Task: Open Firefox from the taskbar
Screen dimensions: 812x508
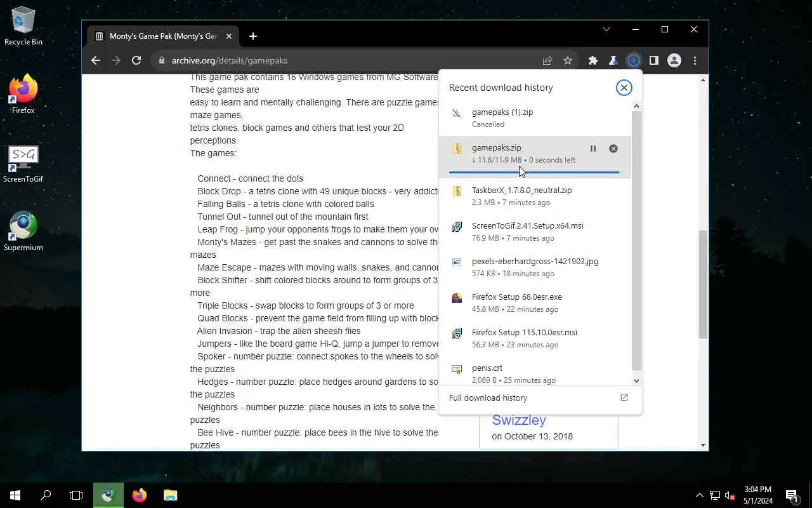Action: click(140, 495)
